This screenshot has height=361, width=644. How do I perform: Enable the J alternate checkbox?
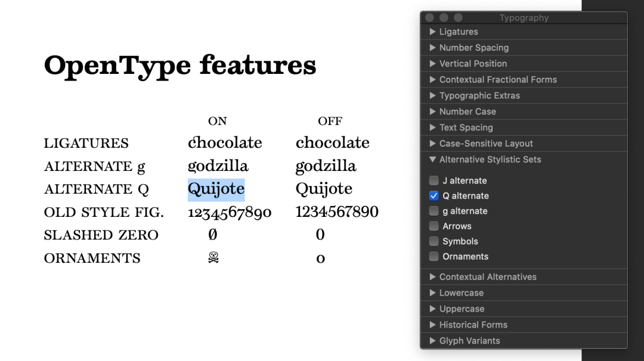tap(434, 181)
